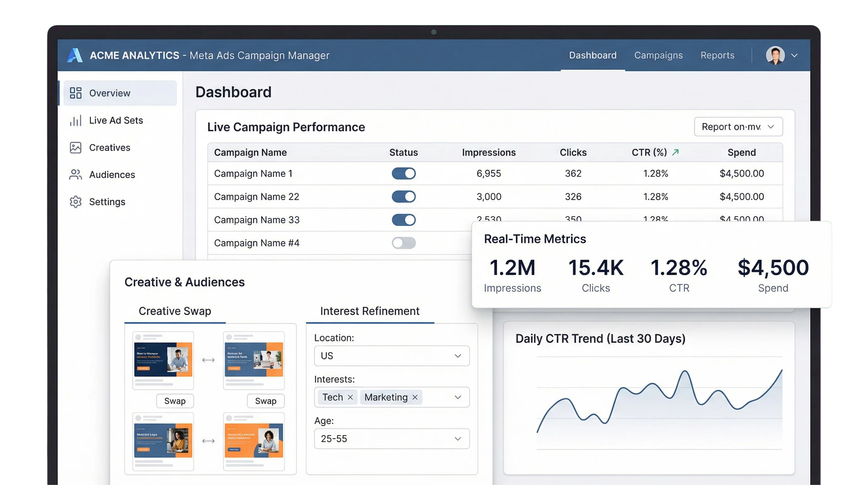Open the Report dropdown in Live Campaign Performance
Viewport: 868px width, 485px height.
tap(738, 127)
